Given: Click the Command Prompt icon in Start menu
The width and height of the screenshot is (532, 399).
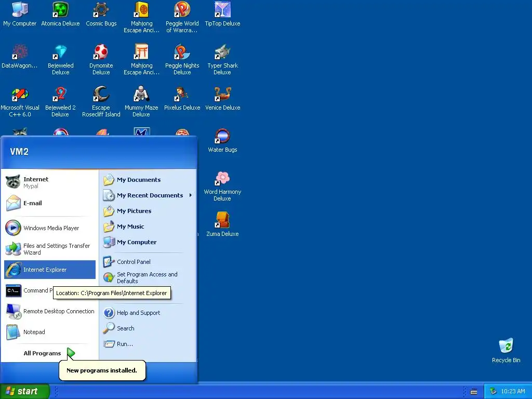Looking at the screenshot, I should pos(14,291).
